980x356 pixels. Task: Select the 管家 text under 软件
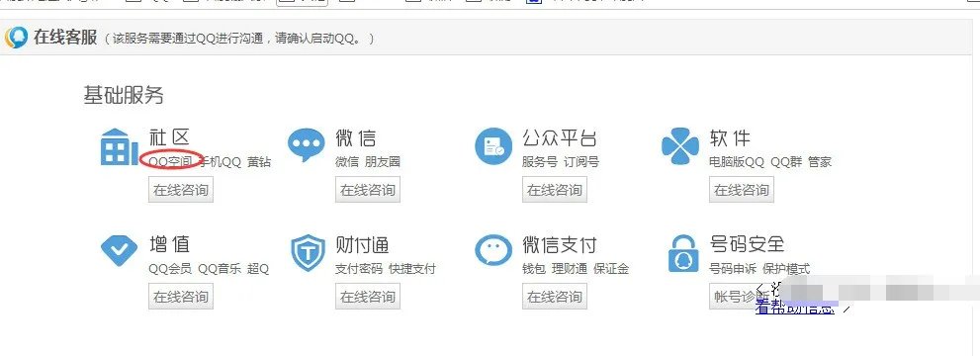point(820,162)
